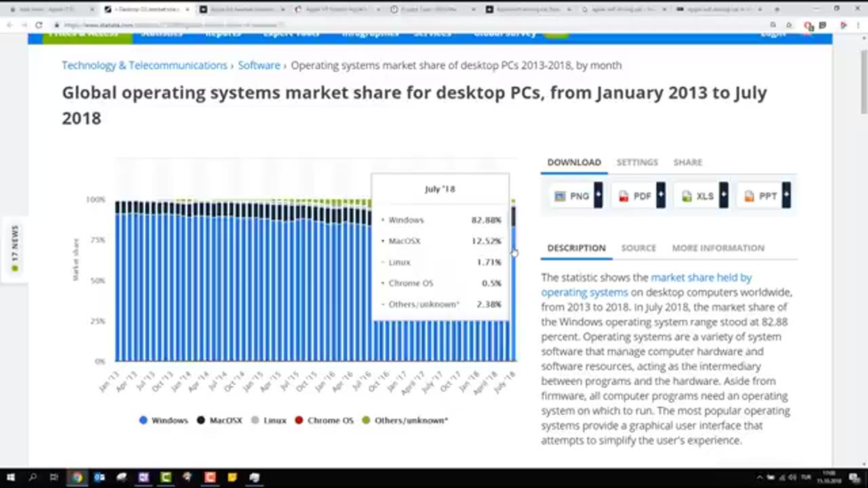Open Task View on the taskbar
Viewport: 868px width, 488px height.
[x=54, y=477]
